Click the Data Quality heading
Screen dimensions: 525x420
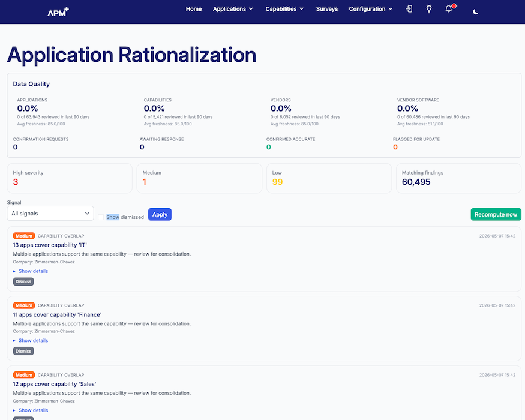[x=31, y=84]
